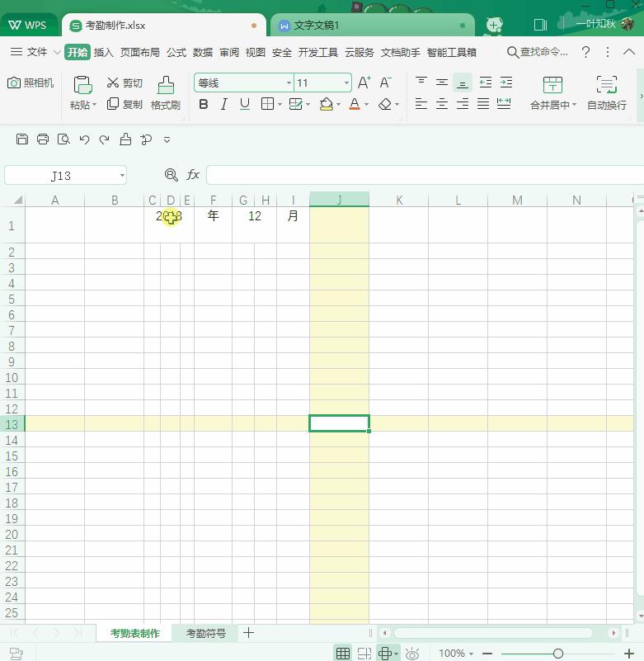This screenshot has height=661, width=644.
Task: Switch to normal view icon in status bar
Action: pos(343,653)
